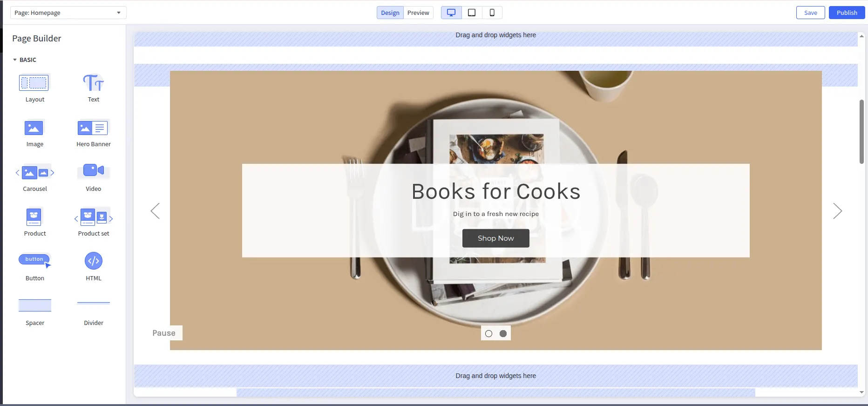Pick the Button widget icon

click(35, 261)
